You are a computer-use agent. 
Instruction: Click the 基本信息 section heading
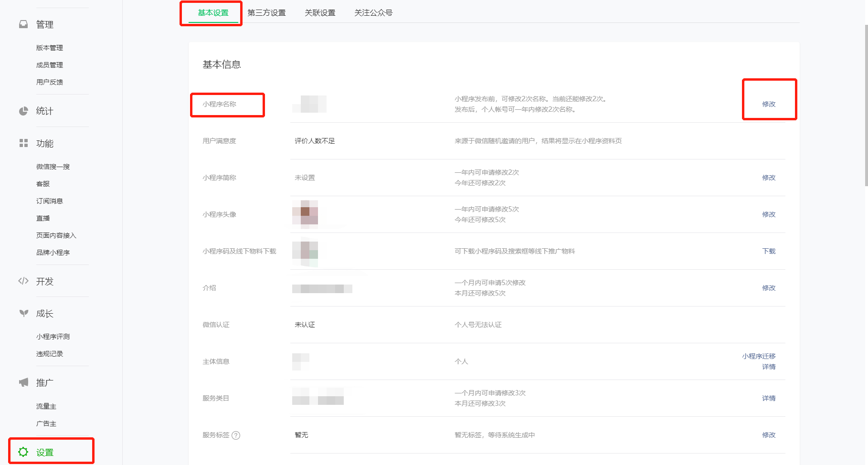pos(222,64)
